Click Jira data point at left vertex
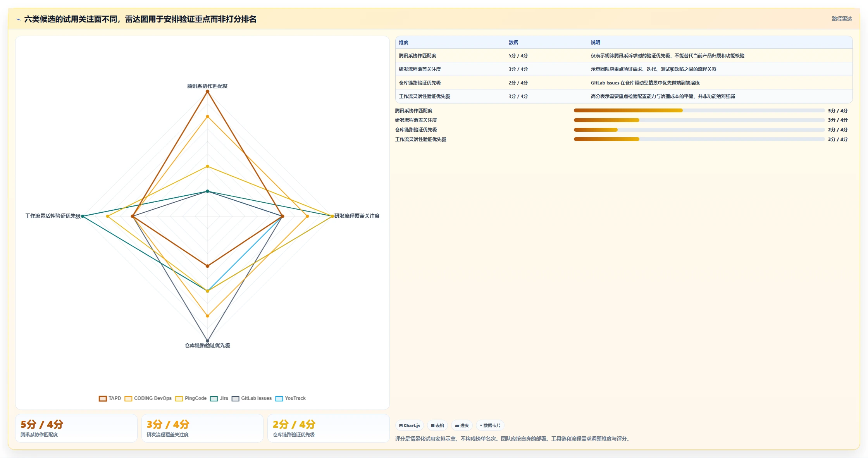The height and width of the screenshot is (458, 868). [83, 216]
